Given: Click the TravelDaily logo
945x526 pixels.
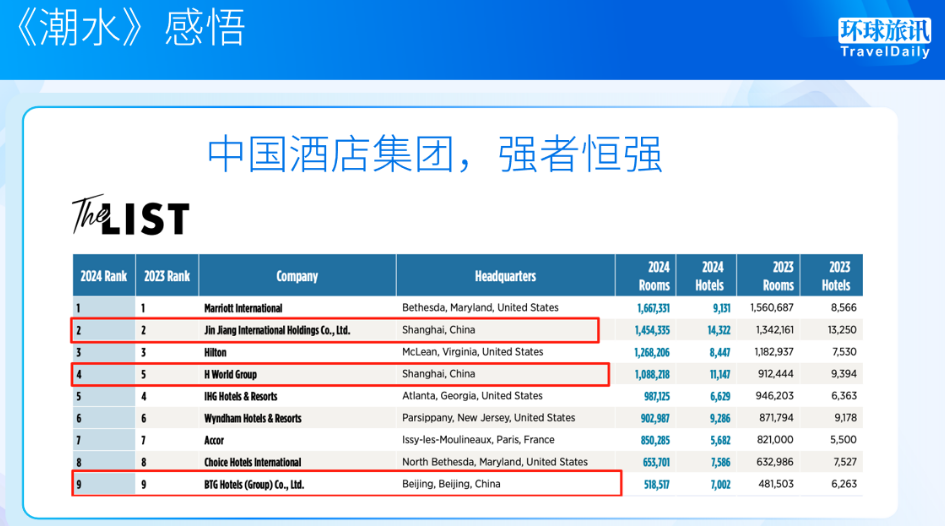Looking at the screenshot, I should coord(884,39).
